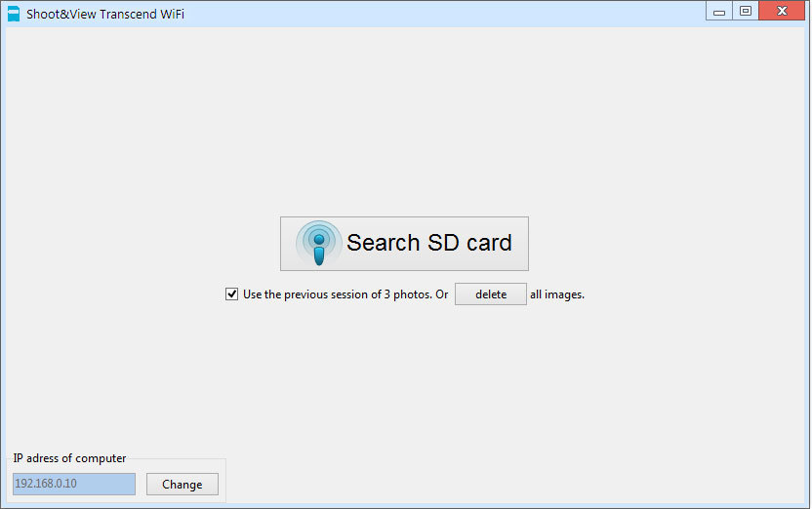Click the delete all images button

point(490,294)
